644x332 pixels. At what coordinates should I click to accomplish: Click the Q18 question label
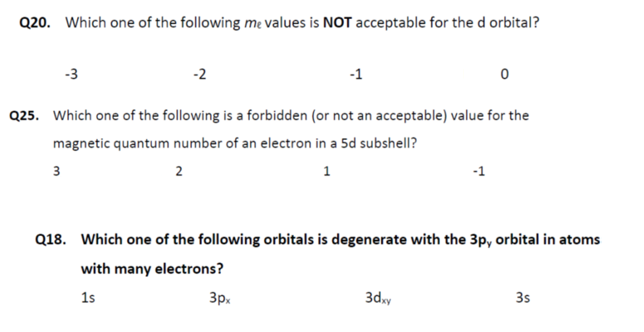[51, 239]
